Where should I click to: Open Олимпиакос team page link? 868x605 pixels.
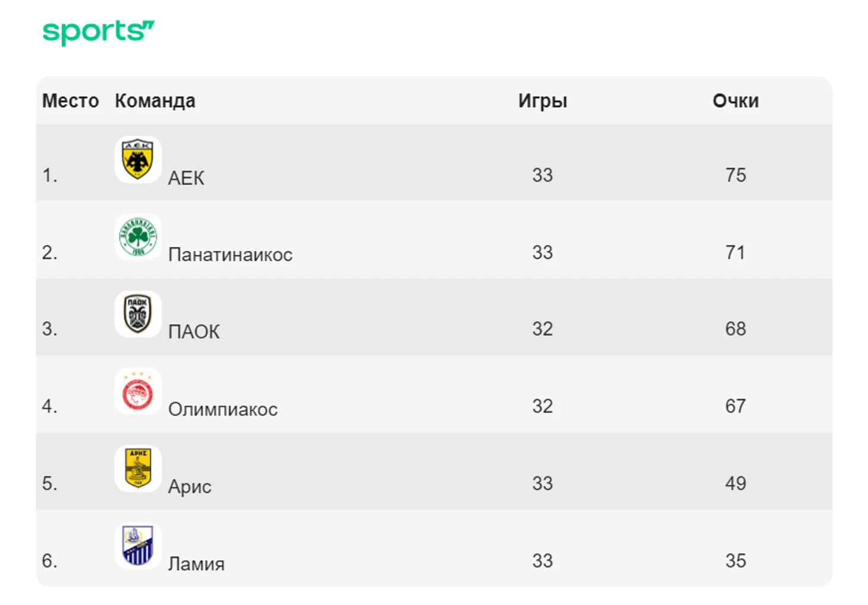[x=223, y=409]
